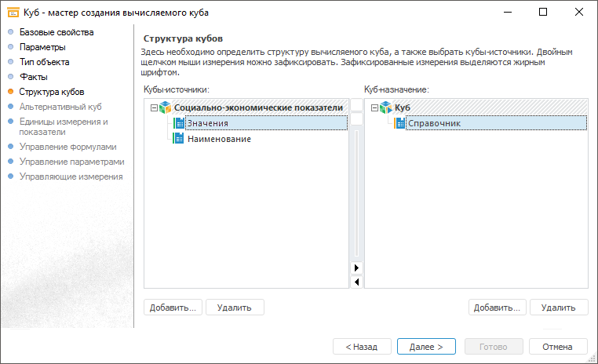This screenshot has height=364, width=598.
Task: Proceed with the Далее button
Action: (x=426, y=346)
